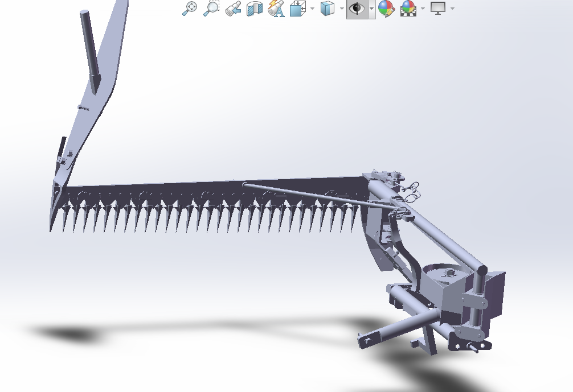573x392 pixels.
Task: Click the View Settings monitor icon
Action: coord(438,9)
